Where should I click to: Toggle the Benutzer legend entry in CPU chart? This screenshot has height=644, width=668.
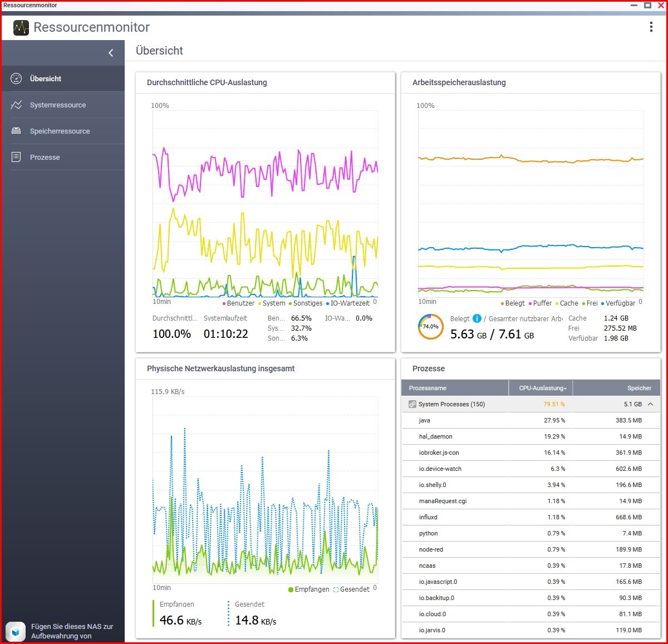click(x=238, y=303)
